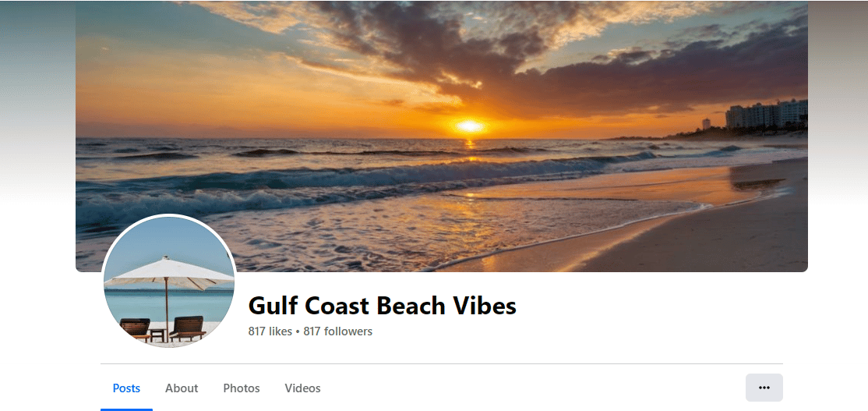The width and height of the screenshot is (868, 411).
Task: Click the 817 followers count
Action: (337, 331)
